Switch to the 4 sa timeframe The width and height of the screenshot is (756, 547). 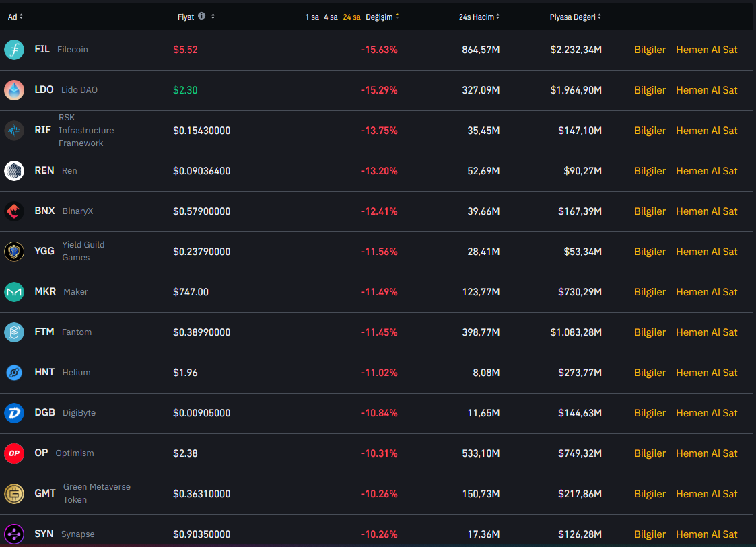pyautogui.click(x=331, y=17)
